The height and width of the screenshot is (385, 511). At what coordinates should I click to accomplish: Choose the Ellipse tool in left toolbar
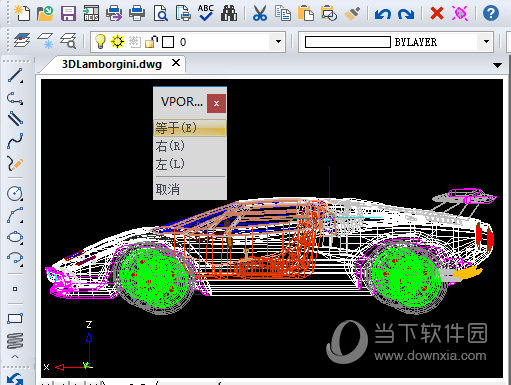tap(15, 237)
